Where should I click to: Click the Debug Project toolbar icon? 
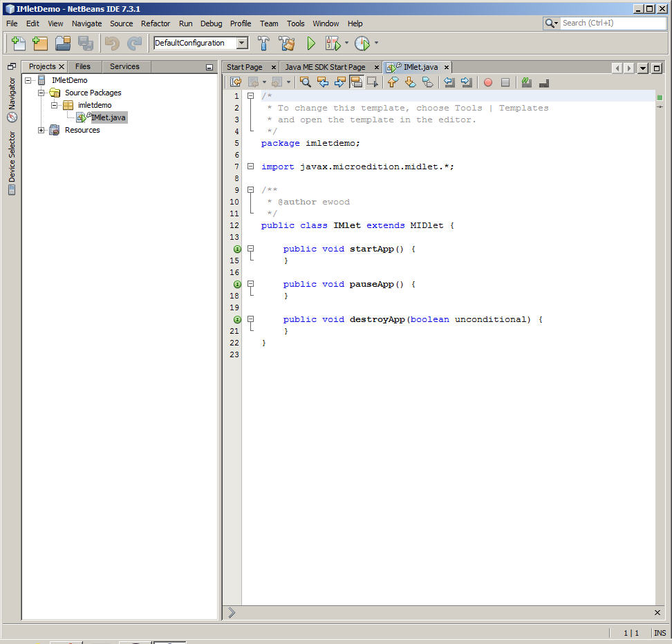333,43
